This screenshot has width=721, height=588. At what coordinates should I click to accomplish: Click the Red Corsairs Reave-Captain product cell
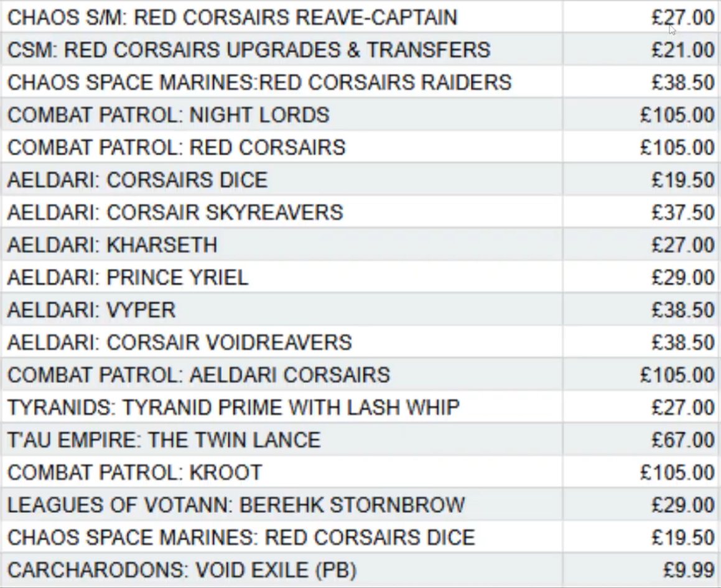point(232,17)
